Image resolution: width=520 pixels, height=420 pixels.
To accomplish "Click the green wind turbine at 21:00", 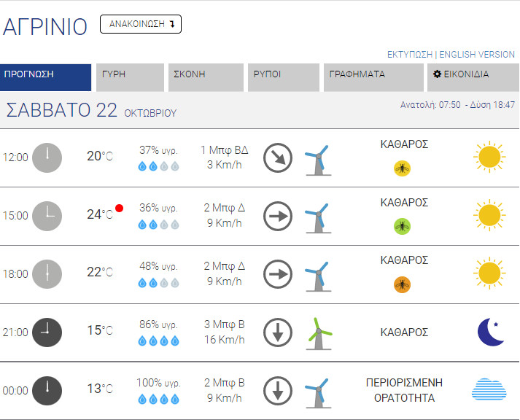I will point(318,332).
